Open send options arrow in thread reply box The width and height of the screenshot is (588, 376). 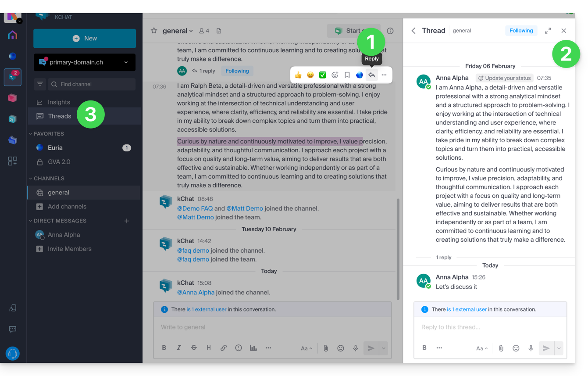(559, 348)
